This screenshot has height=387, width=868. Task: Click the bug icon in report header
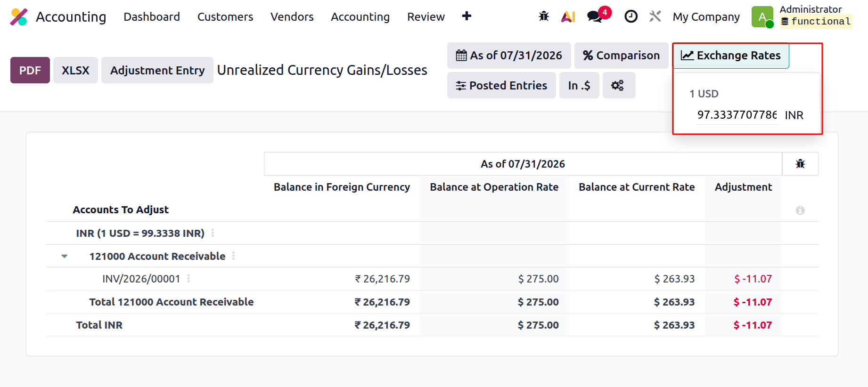point(800,164)
